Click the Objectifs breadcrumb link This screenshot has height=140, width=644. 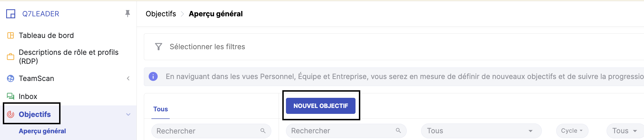click(x=161, y=14)
